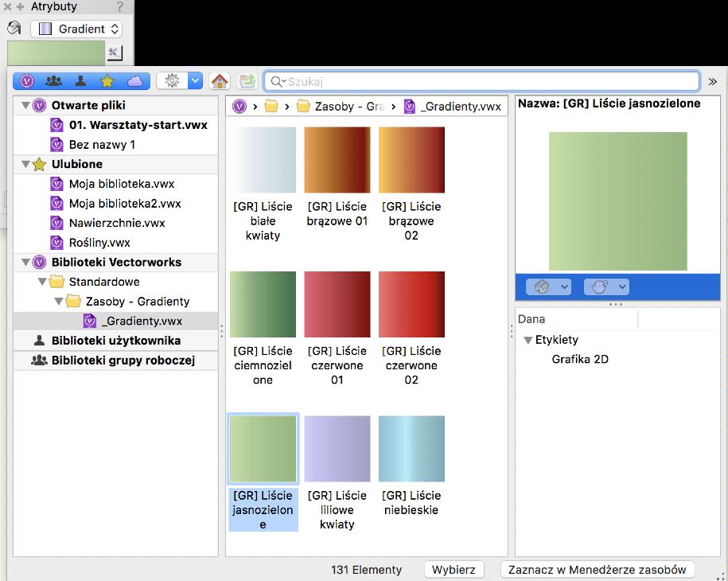
Task: Open the gear settings menu
Action: coord(179,81)
